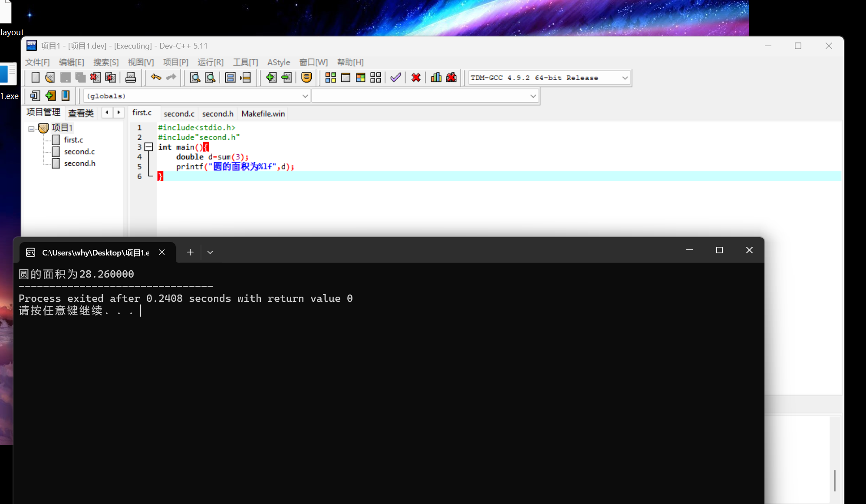Click the Profile analysis bar chart icon
This screenshot has height=504, width=866.
pos(436,78)
